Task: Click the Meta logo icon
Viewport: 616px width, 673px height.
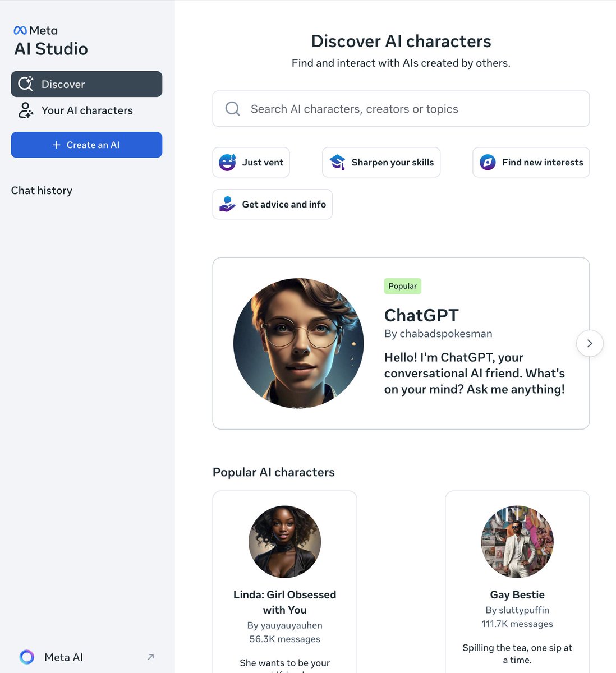Action: (20, 31)
